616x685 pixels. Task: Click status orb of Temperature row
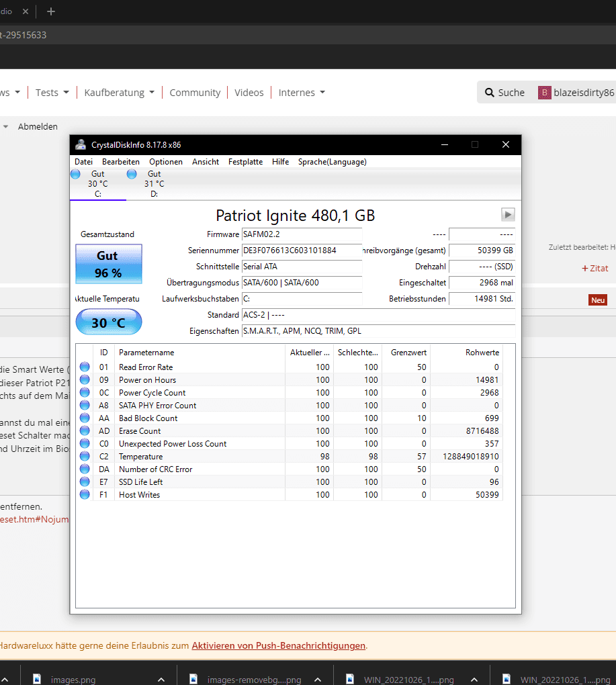(85, 456)
